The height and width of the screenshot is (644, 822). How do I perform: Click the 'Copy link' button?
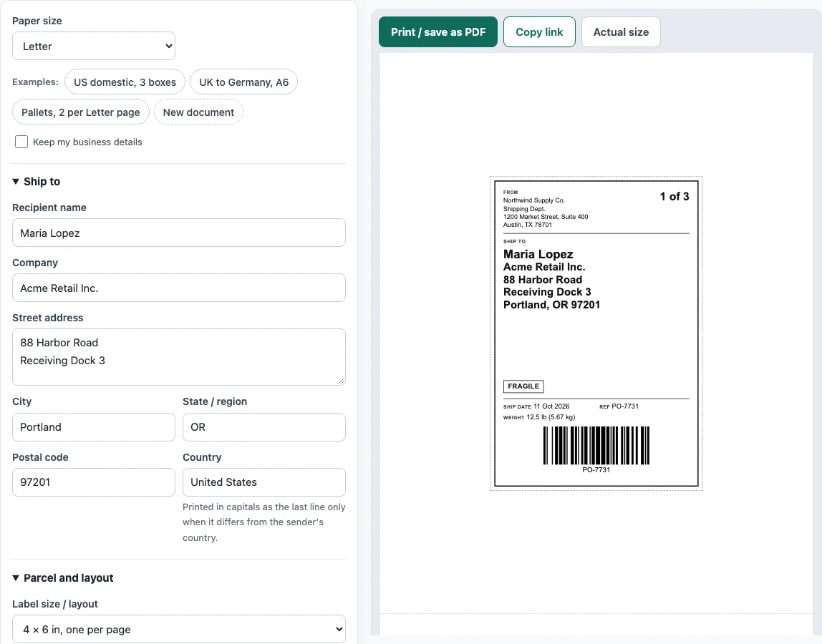[539, 32]
